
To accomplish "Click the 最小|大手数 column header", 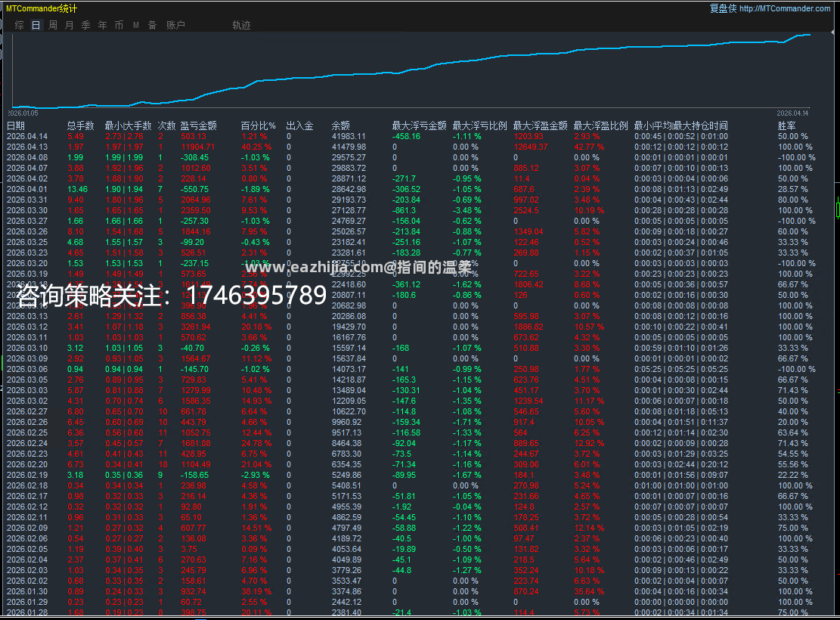I will point(128,126).
